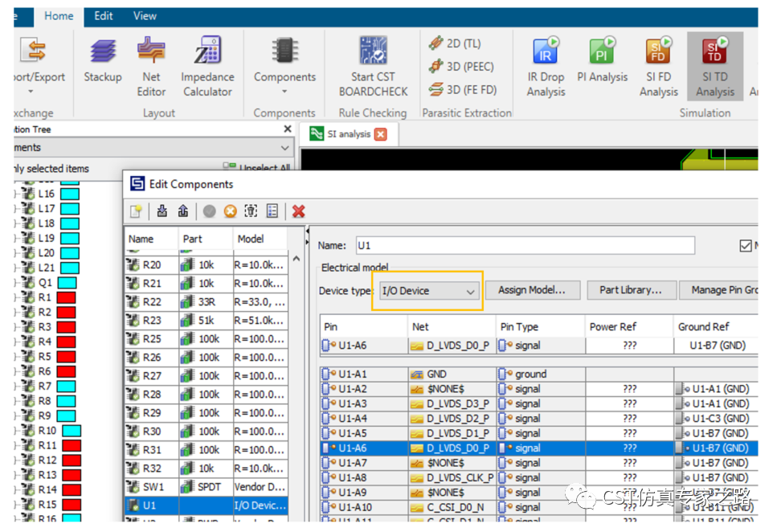777x532 pixels.
Task: Run IR Drop Analysis
Action: coord(546,67)
